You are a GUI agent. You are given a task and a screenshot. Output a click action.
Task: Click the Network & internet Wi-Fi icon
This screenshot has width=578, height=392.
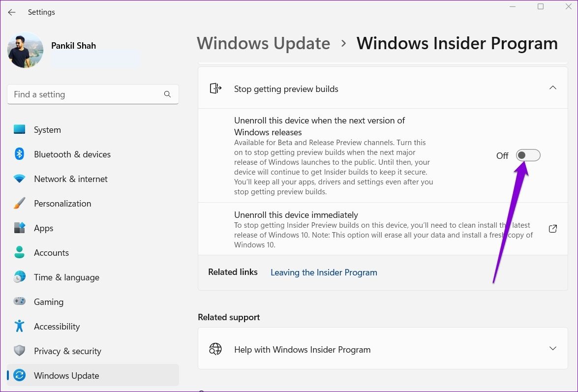(x=20, y=179)
